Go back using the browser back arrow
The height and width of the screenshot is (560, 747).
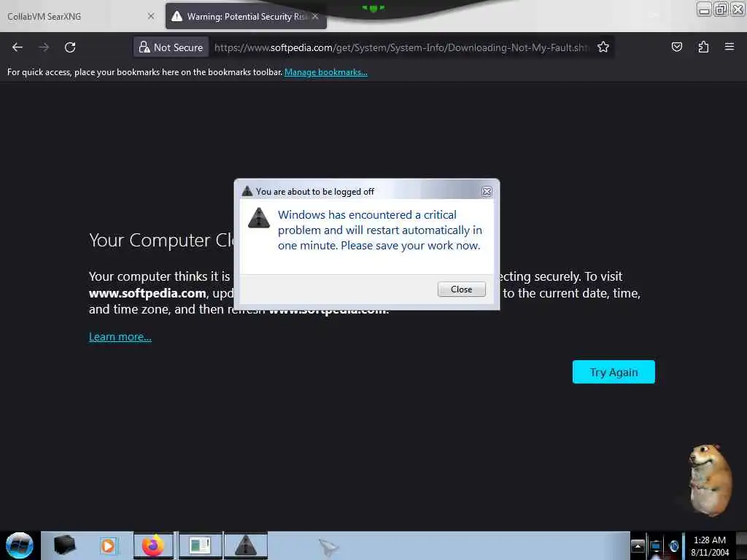click(18, 47)
